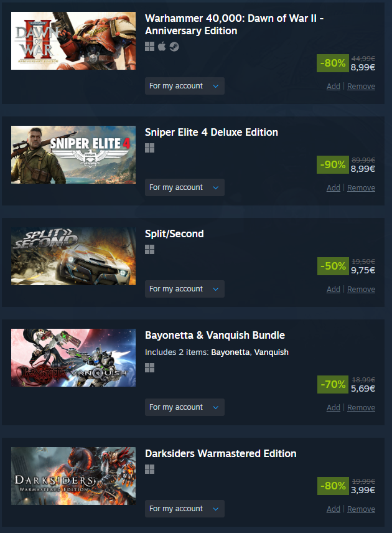
Task: Open the Vanquish link in bundle contents
Action: 271,352
